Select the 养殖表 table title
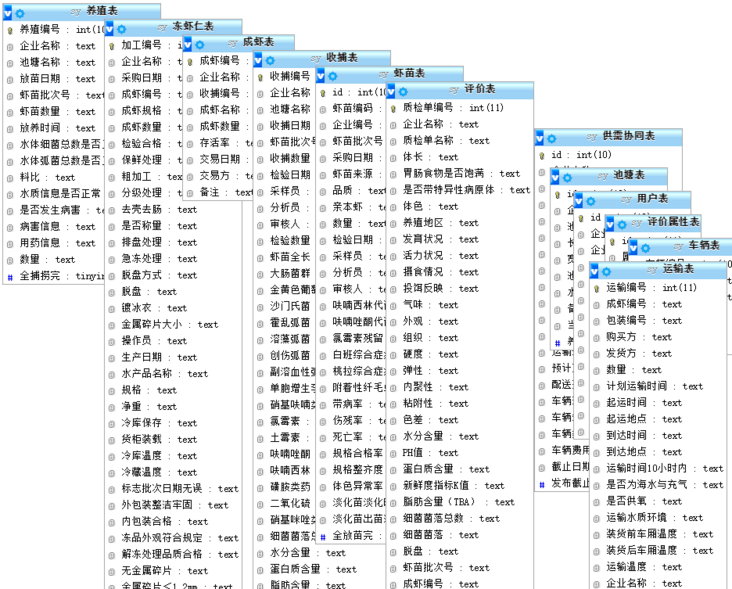732x589 pixels. pos(102,11)
